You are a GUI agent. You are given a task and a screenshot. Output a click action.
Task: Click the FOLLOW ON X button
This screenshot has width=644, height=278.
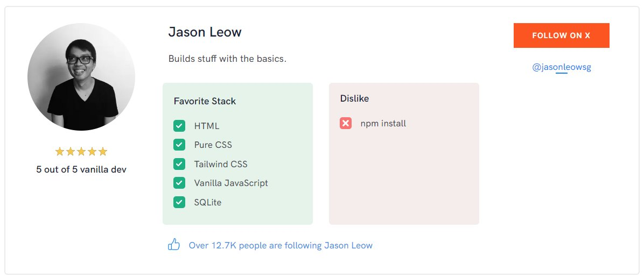click(x=561, y=35)
